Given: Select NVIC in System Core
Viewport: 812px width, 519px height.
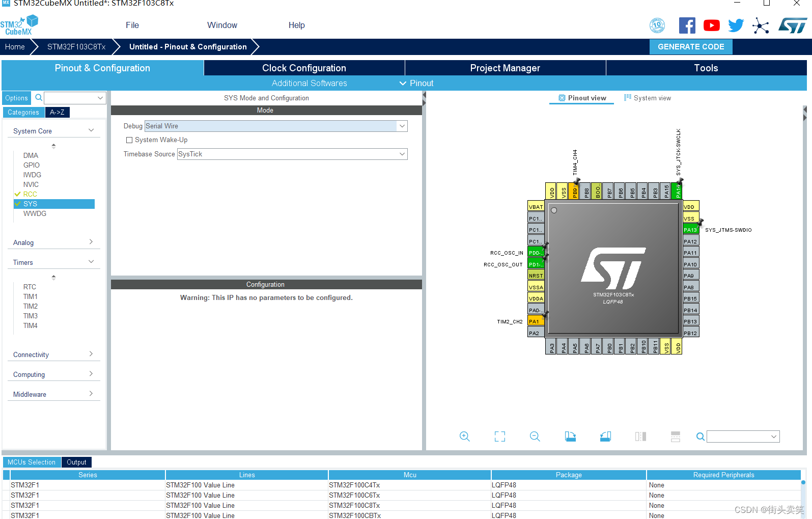Looking at the screenshot, I should (x=31, y=184).
